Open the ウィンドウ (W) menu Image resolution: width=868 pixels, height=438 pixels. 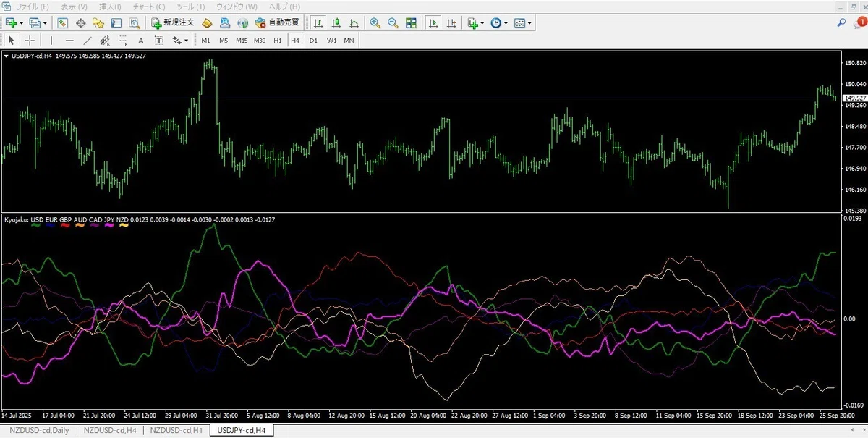237,7
